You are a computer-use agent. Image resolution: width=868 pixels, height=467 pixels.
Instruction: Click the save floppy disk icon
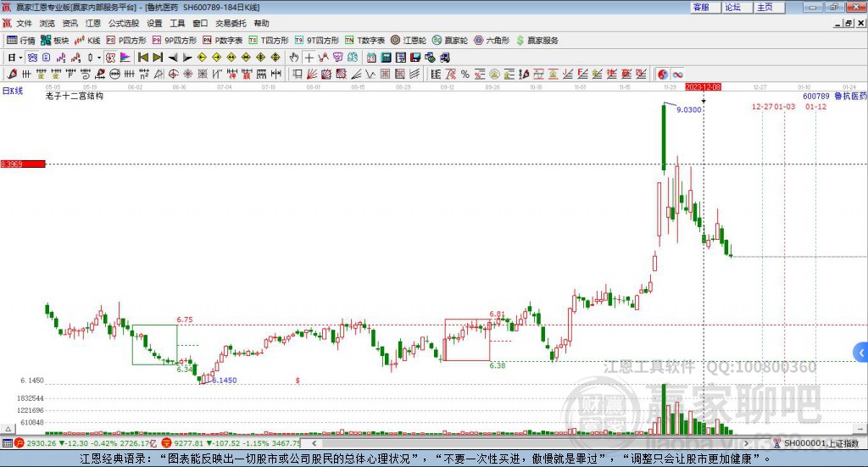415,58
